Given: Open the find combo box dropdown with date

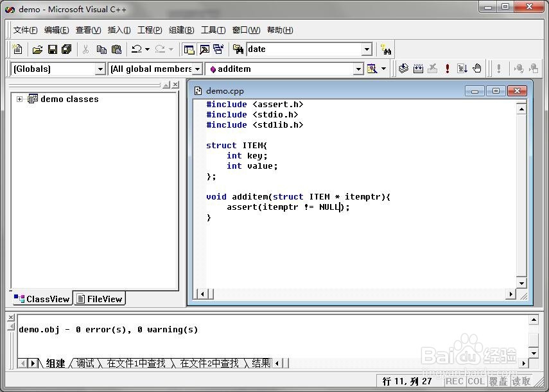Looking at the screenshot, I should point(367,49).
